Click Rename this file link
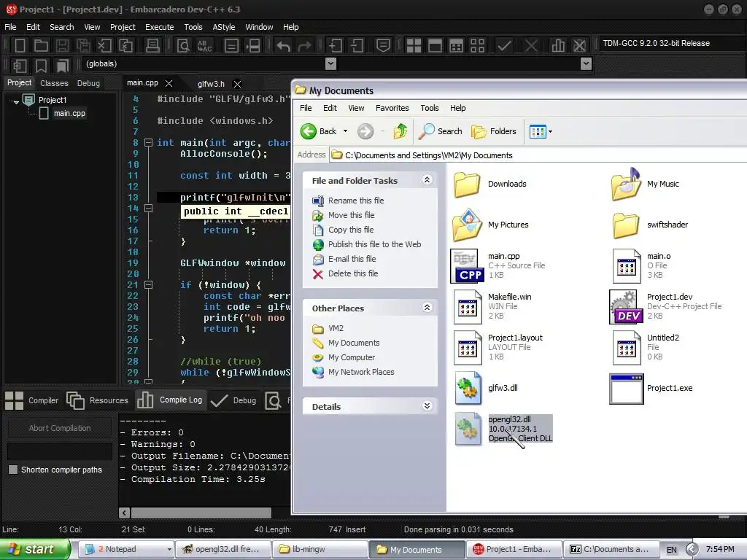The height and width of the screenshot is (560, 747). 356,201
